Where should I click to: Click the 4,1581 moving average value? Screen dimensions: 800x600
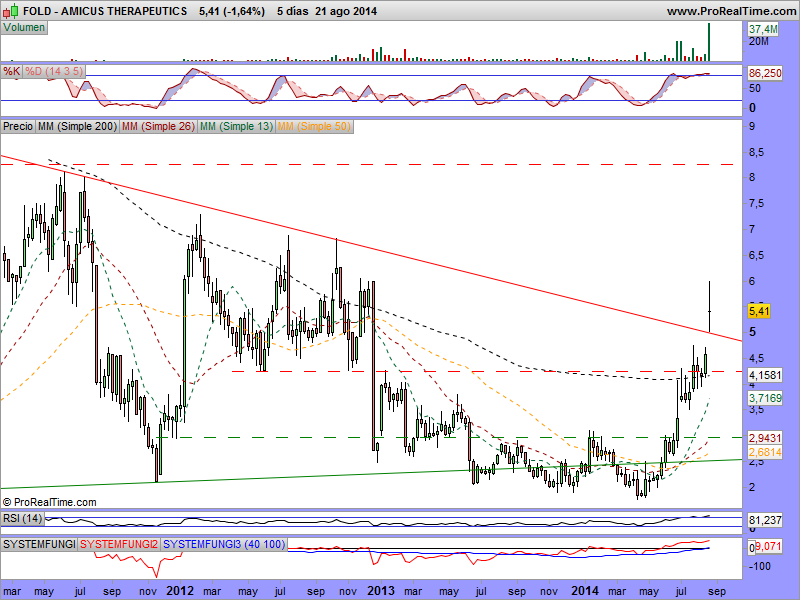click(x=765, y=376)
